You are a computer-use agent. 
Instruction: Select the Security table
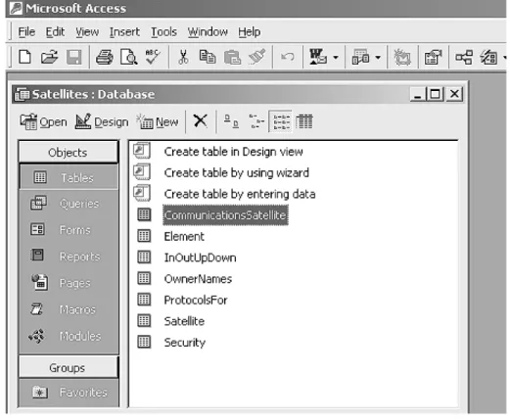point(185,343)
